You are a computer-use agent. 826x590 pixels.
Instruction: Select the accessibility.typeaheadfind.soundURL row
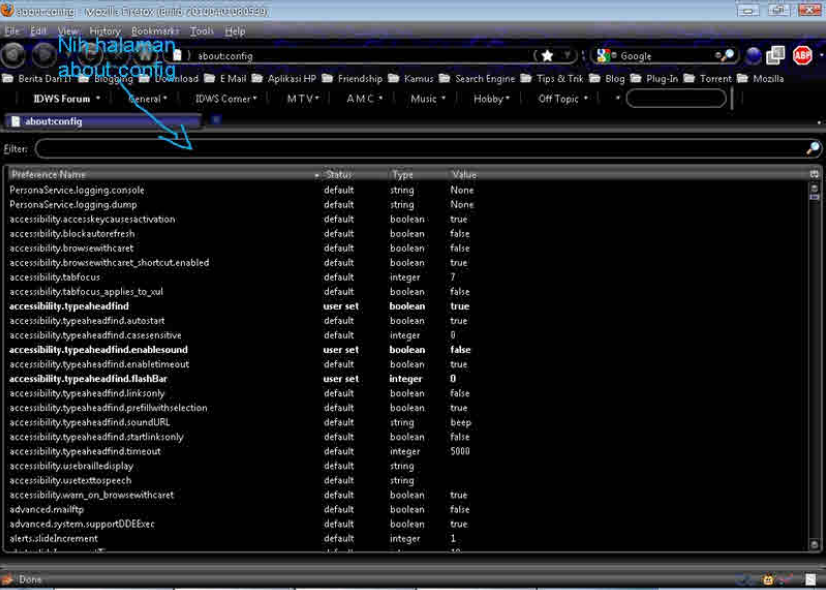[407, 422]
